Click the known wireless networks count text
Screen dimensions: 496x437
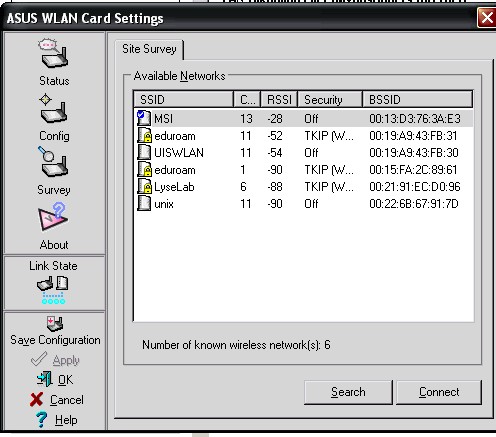[x=236, y=345]
